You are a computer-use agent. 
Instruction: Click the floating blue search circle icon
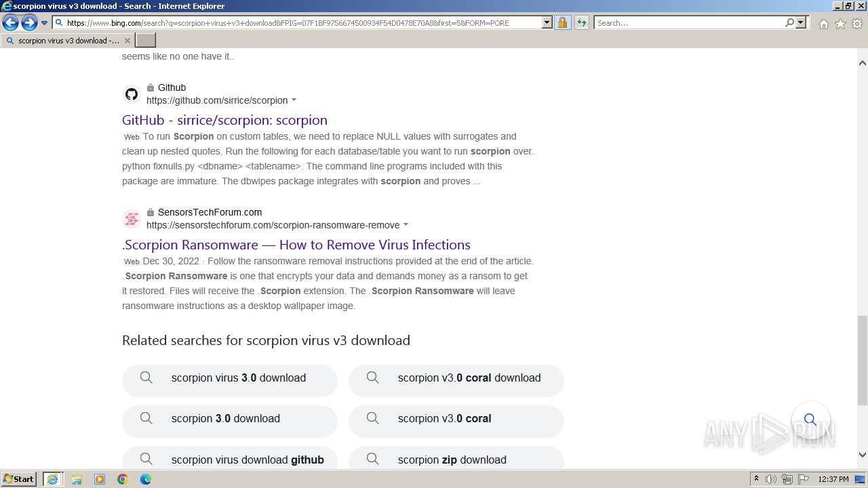point(810,420)
